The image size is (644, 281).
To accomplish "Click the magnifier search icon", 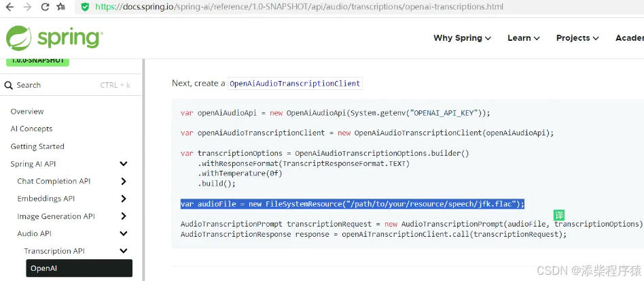I will click(9, 86).
